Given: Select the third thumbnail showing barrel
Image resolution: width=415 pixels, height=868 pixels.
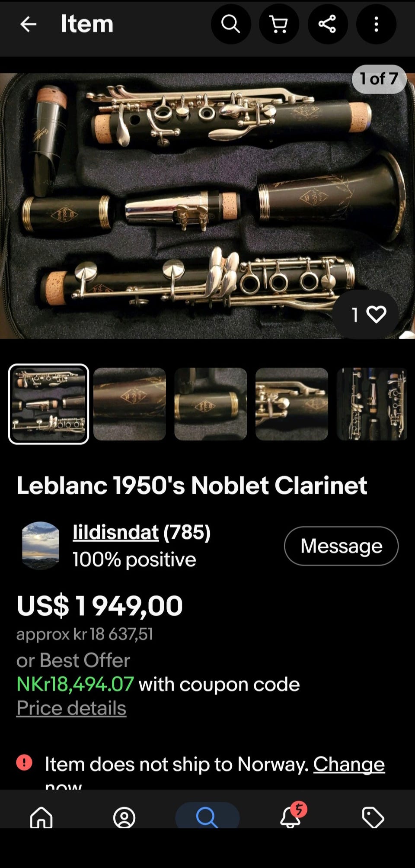Looking at the screenshot, I should click(211, 404).
